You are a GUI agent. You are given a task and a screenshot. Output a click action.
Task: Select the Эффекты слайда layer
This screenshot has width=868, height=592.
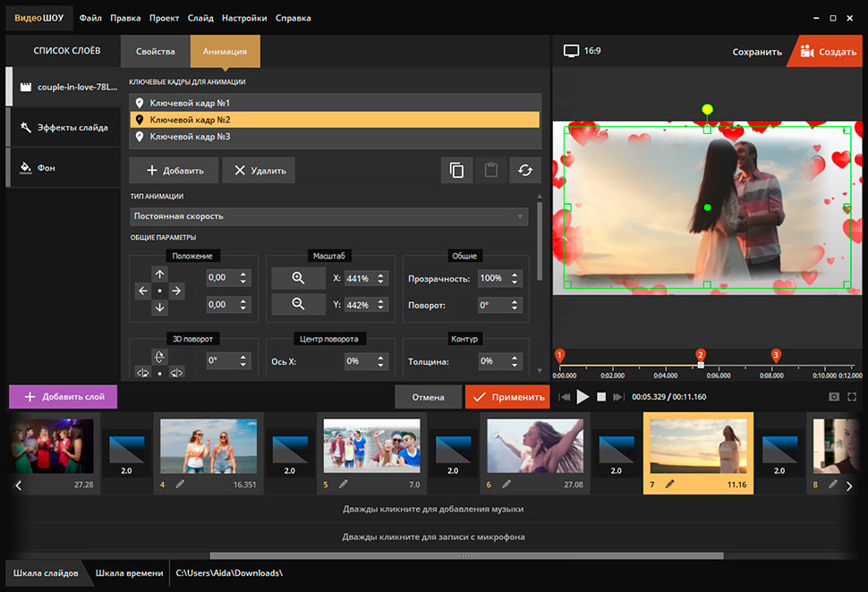(64, 127)
